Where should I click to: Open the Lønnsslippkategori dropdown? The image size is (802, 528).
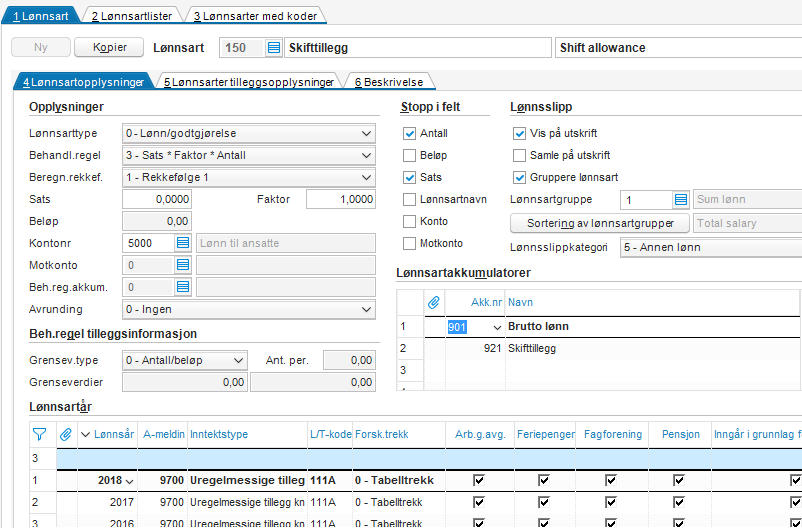tap(710, 248)
